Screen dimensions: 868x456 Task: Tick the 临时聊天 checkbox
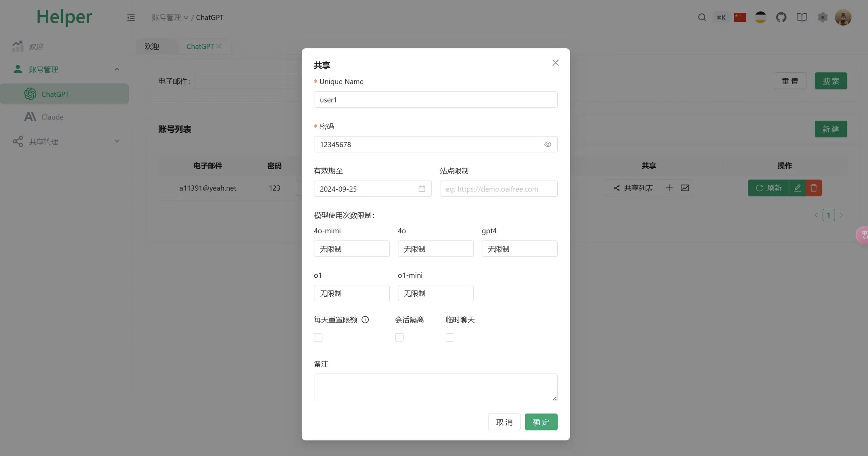click(450, 337)
